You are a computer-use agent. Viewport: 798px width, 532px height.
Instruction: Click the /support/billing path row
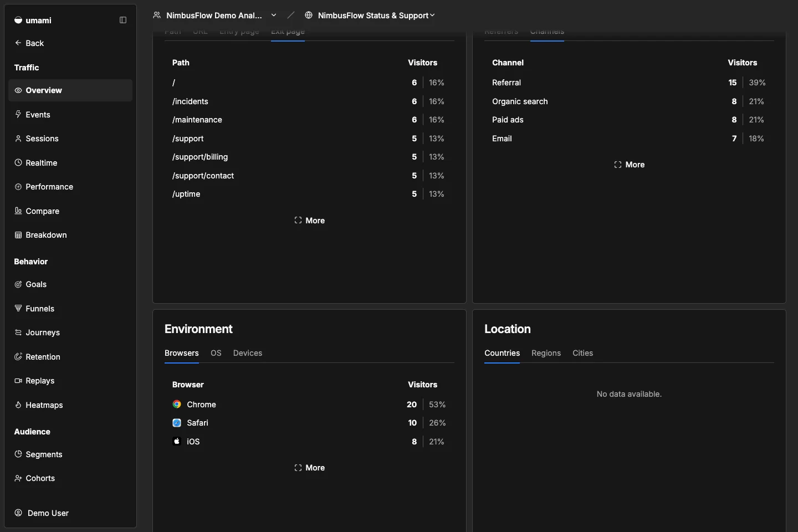pyautogui.click(x=309, y=157)
